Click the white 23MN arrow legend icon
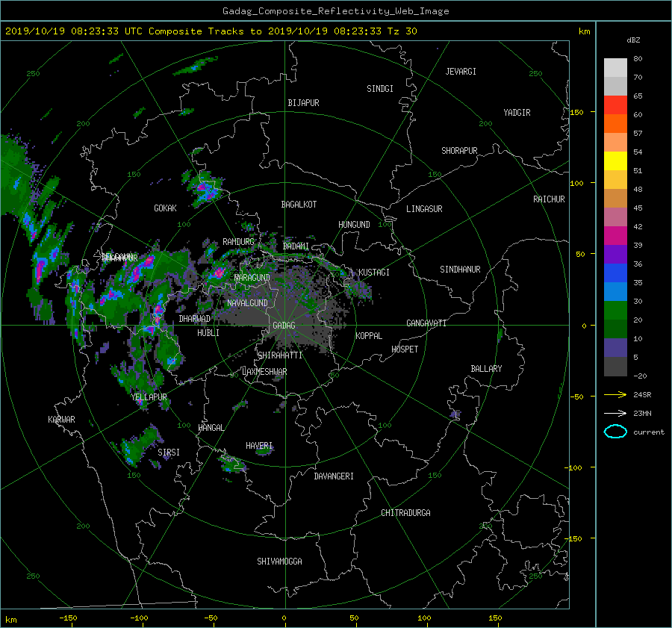The image size is (672, 628). 615,413
